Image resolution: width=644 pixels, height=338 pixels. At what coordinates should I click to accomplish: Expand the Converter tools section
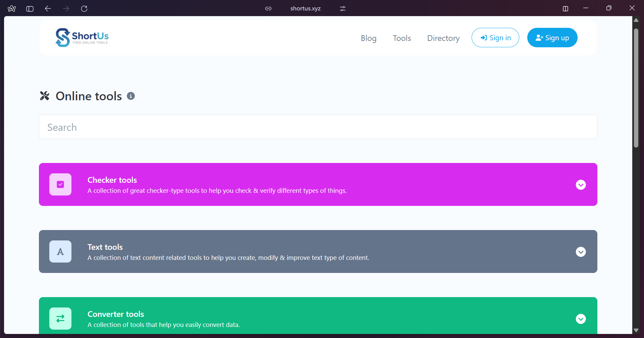[x=581, y=319]
